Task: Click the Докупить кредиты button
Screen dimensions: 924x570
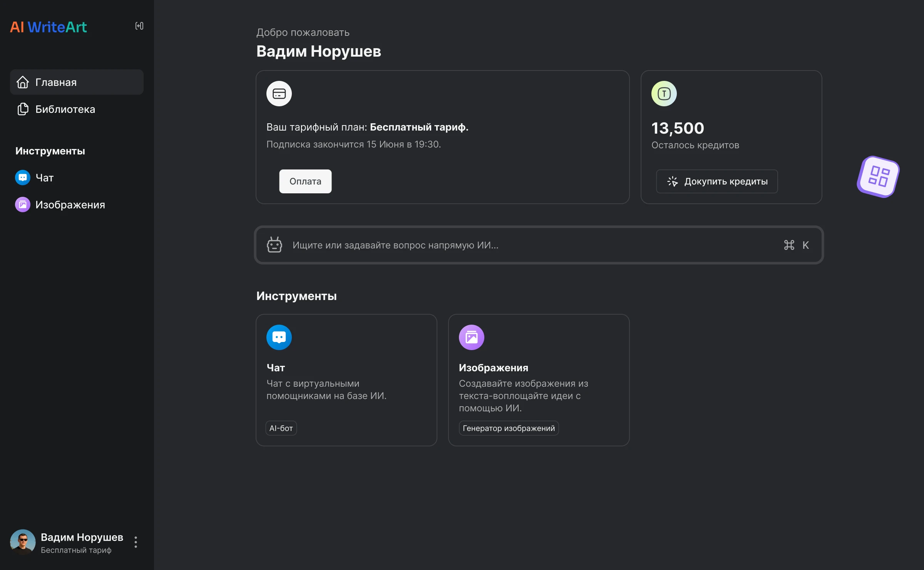Action: (717, 181)
